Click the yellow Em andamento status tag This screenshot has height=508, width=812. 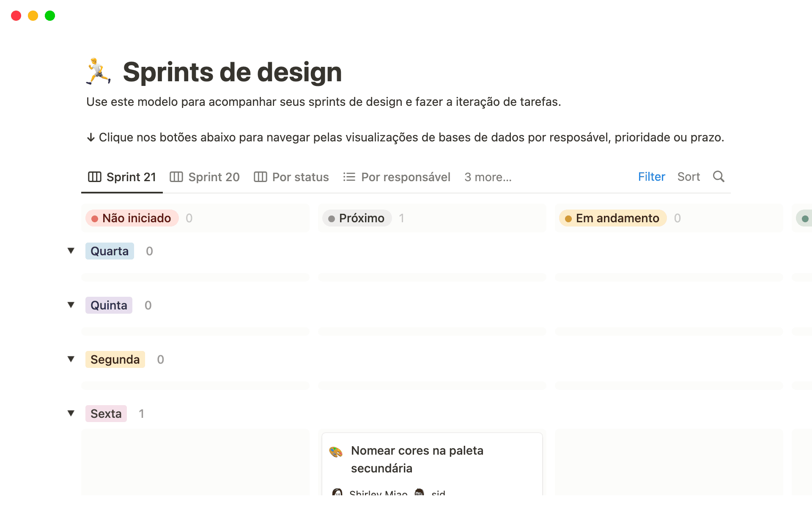click(x=612, y=218)
